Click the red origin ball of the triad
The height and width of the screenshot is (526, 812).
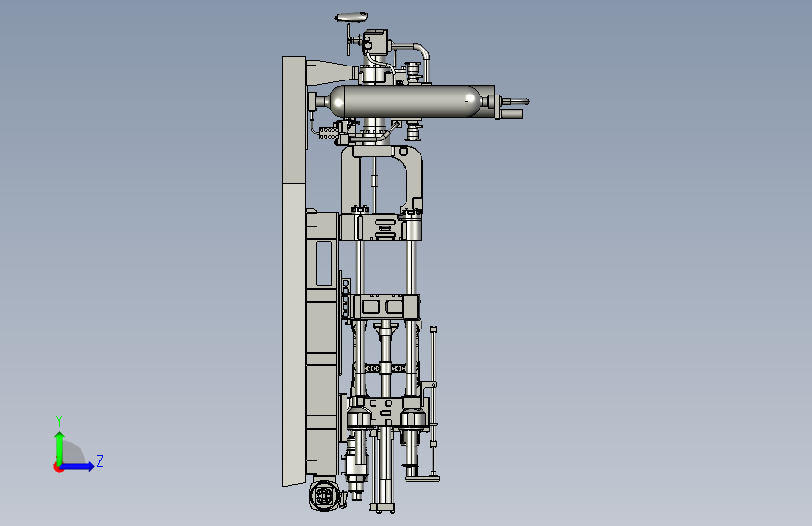(x=58, y=467)
